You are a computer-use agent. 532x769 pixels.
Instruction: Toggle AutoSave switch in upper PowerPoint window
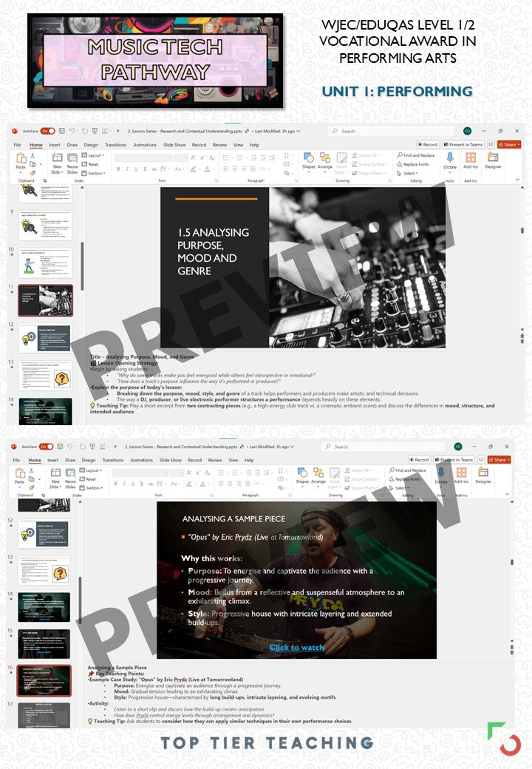tap(47, 131)
